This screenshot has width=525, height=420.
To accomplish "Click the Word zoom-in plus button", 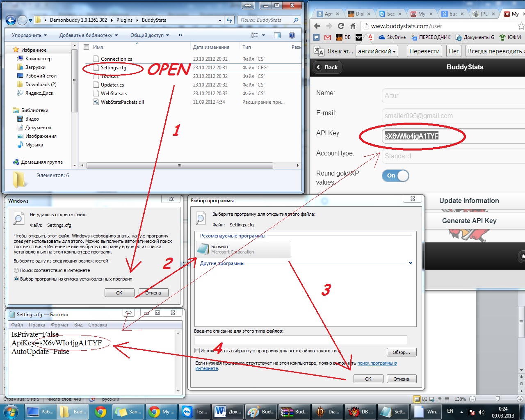I will click(x=520, y=399).
